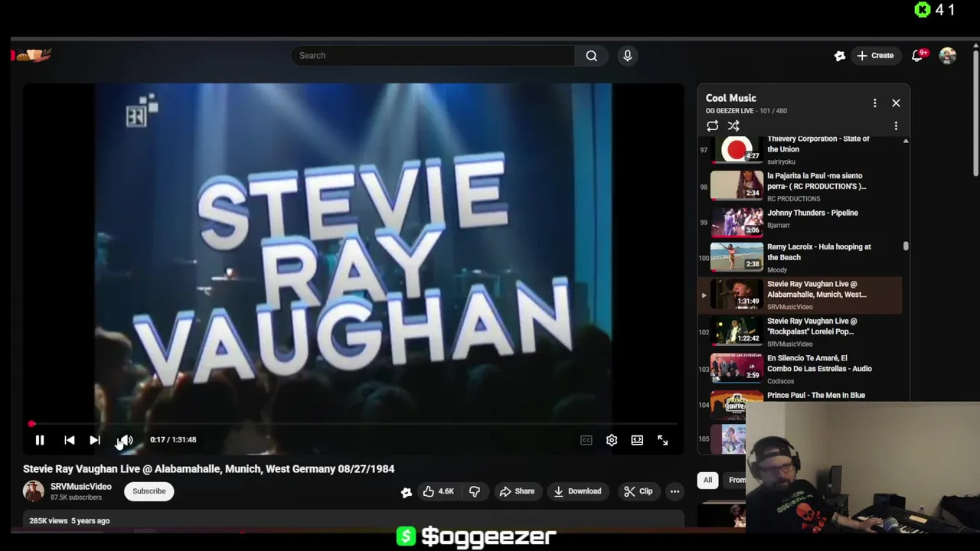
Task: Subscribe to SRVMusicVideo
Action: click(x=149, y=491)
